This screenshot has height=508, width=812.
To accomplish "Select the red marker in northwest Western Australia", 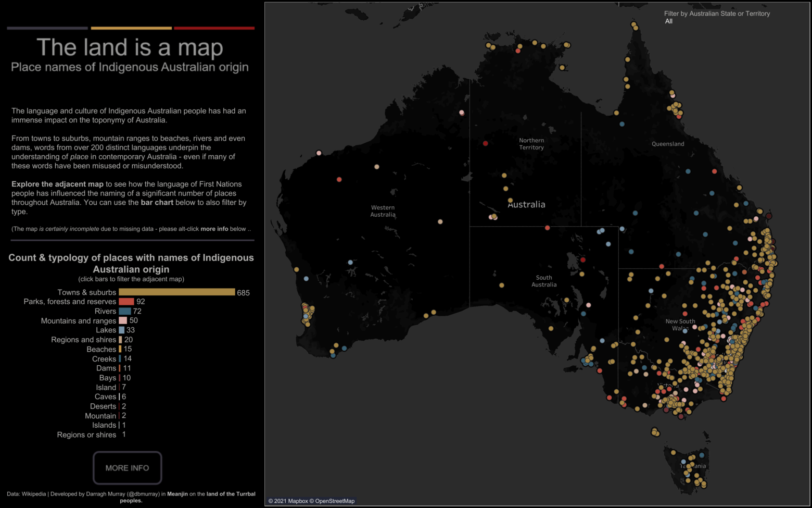I will (339, 179).
